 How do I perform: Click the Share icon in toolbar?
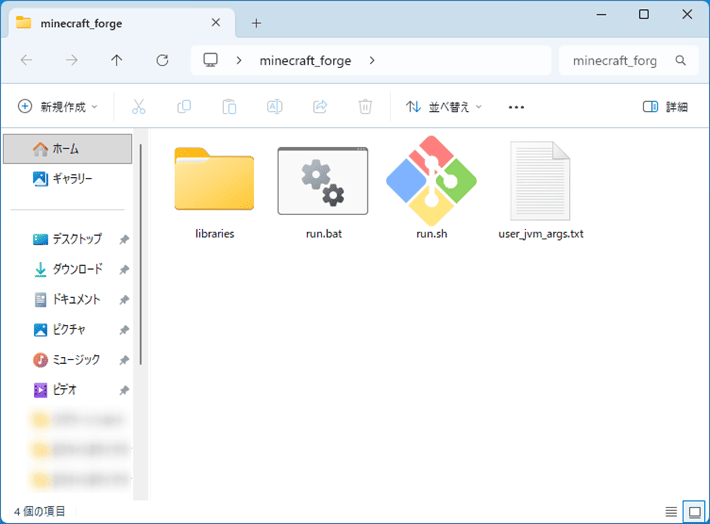point(320,107)
